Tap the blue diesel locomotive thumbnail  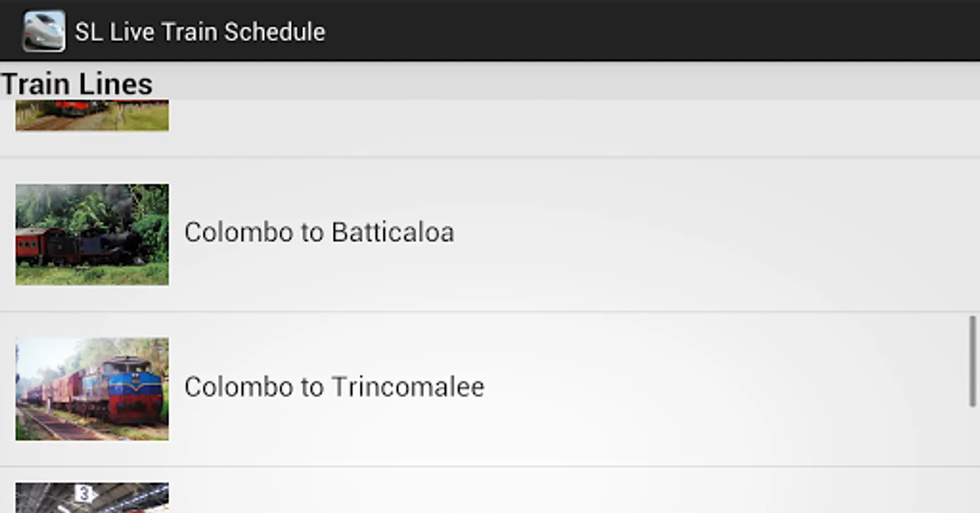point(92,389)
